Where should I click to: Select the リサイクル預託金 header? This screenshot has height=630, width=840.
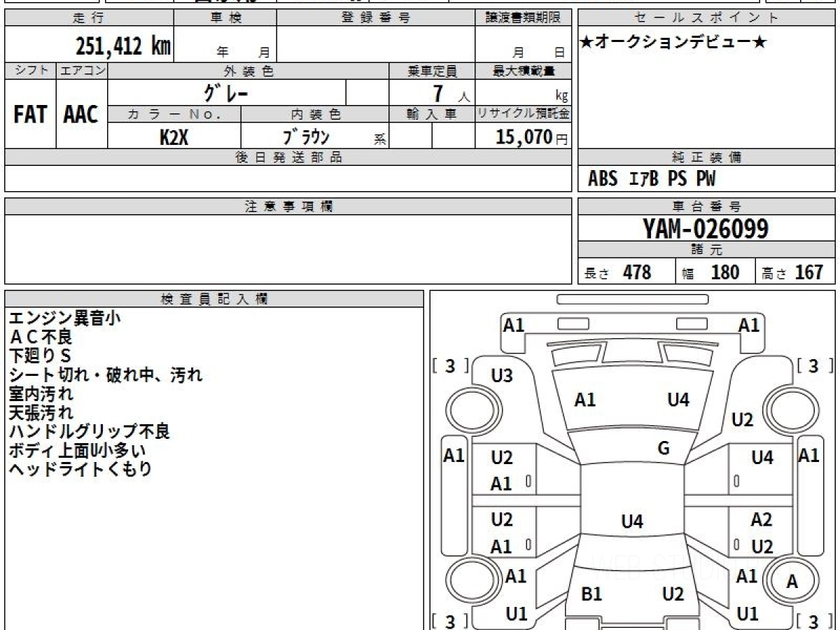[x=524, y=114]
